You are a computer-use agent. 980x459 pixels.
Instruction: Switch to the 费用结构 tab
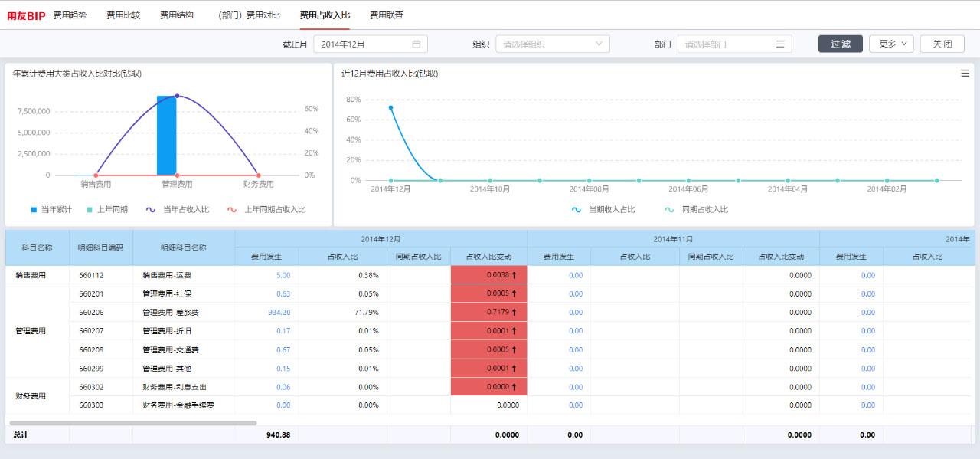coord(177,15)
